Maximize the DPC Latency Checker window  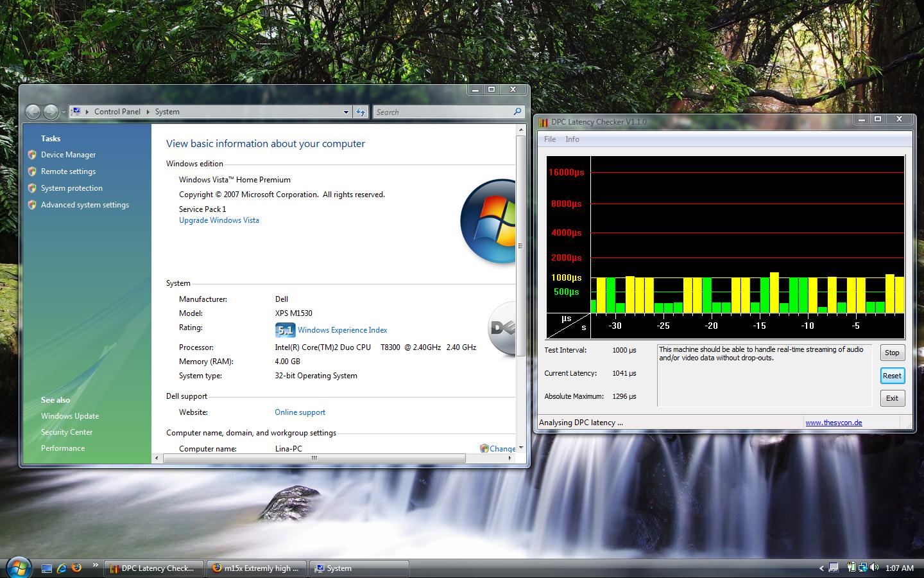pos(878,119)
